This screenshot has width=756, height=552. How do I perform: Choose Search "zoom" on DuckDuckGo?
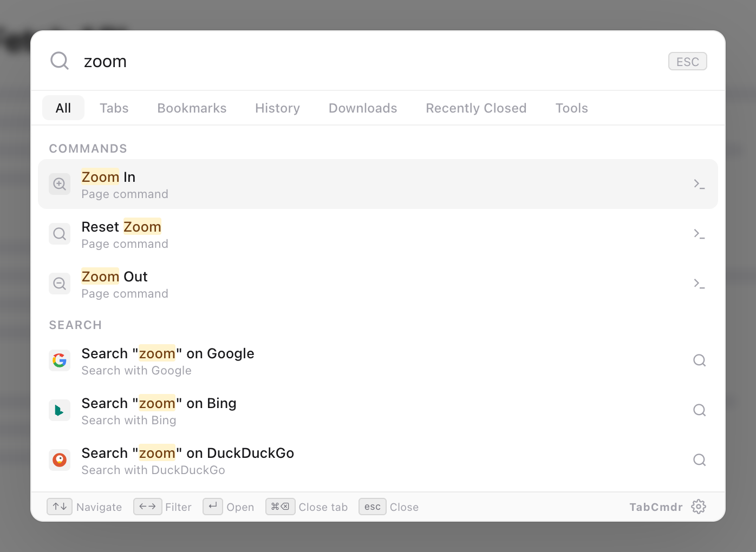click(x=378, y=460)
